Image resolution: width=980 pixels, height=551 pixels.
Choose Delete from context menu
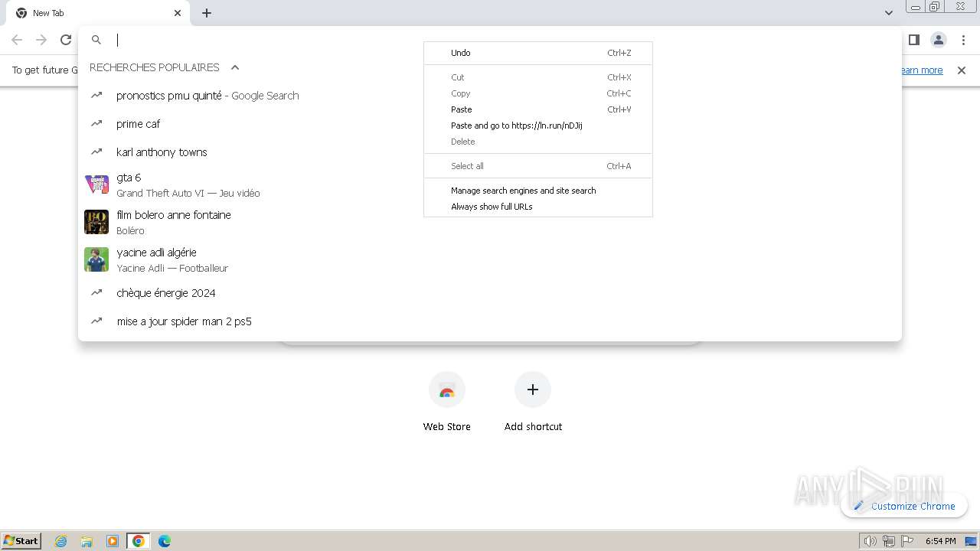[538, 142]
